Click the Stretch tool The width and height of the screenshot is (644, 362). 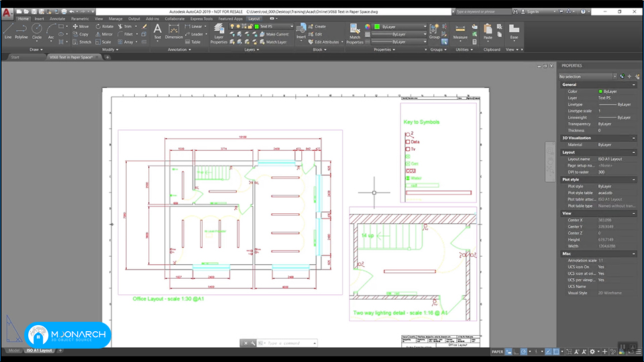(82, 42)
